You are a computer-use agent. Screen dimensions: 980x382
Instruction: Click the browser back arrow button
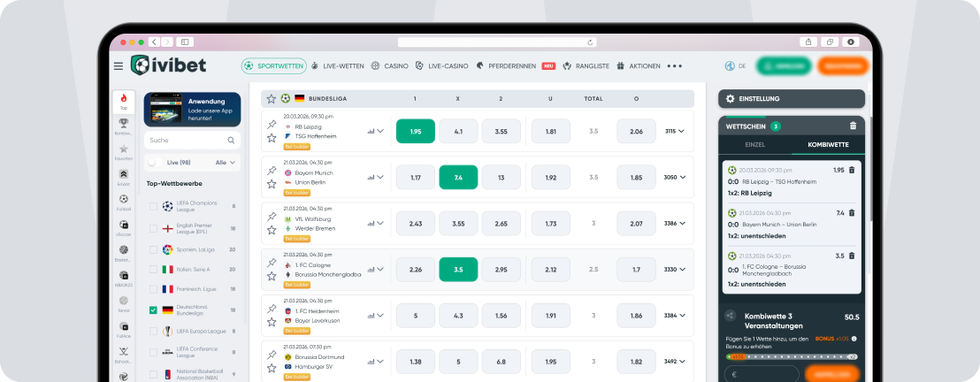coord(155,42)
